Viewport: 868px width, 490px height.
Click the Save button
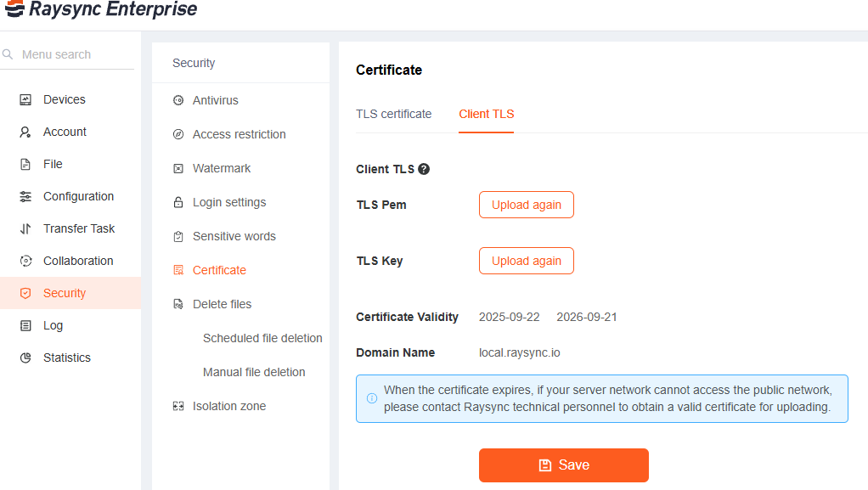click(563, 465)
